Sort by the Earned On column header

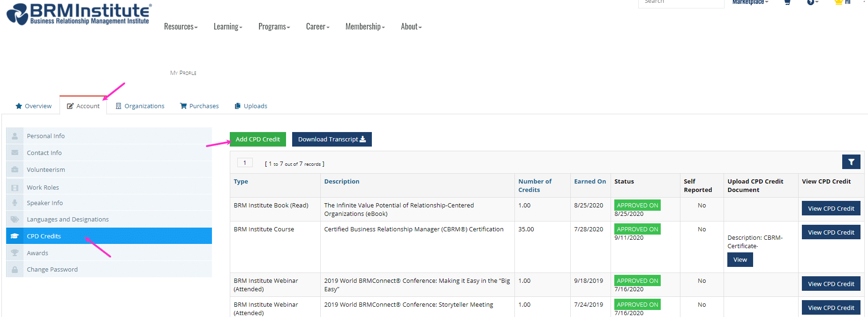[590, 182]
